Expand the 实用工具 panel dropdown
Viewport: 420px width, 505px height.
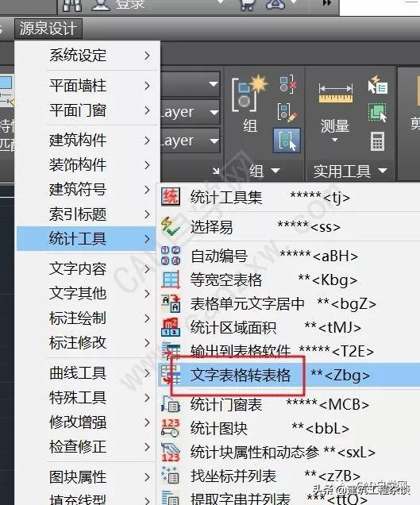click(x=383, y=170)
